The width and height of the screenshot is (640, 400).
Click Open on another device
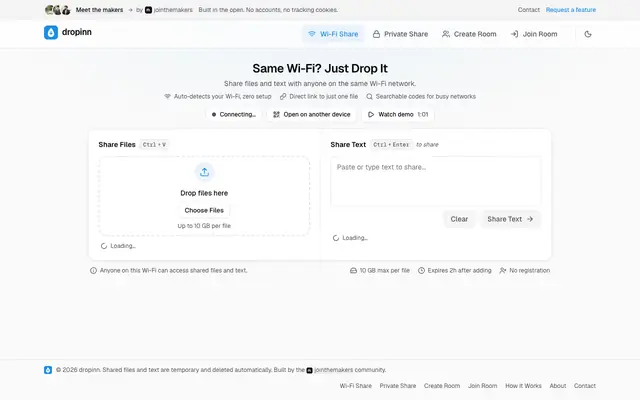311,115
